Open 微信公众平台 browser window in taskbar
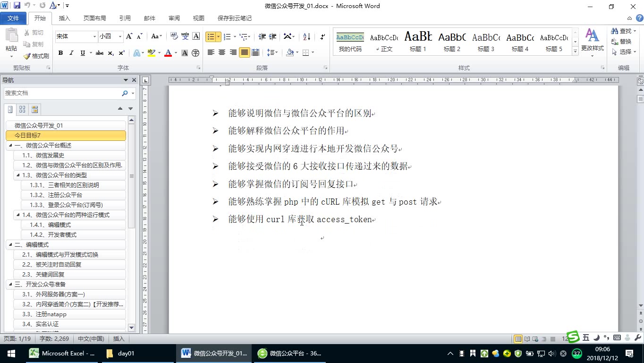The height and width of the screenshot is (363, 644). click(290, 353)
